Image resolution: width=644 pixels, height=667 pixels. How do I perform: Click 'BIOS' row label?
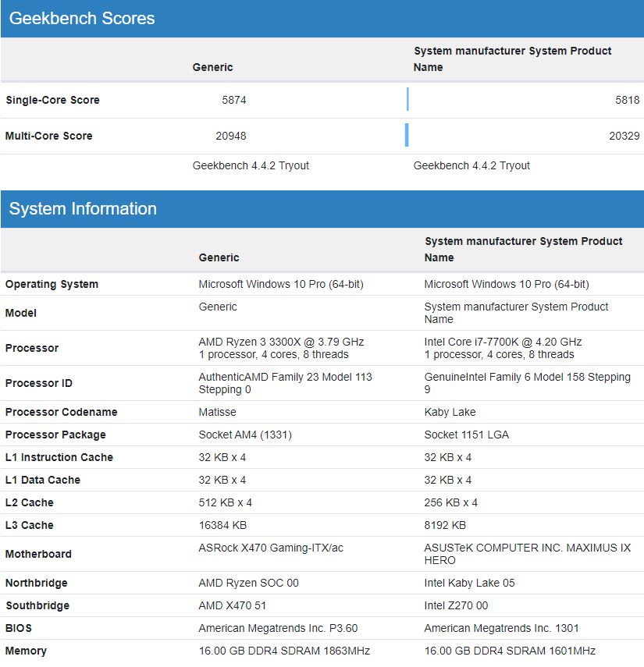coord(19,628)
